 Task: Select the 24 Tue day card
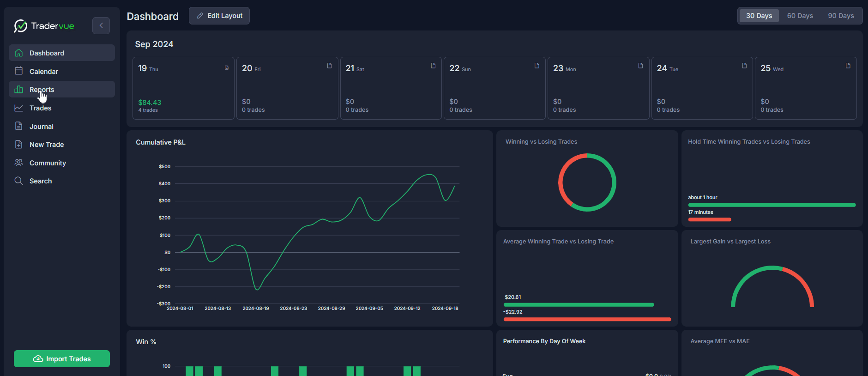[x=702, y=88]
